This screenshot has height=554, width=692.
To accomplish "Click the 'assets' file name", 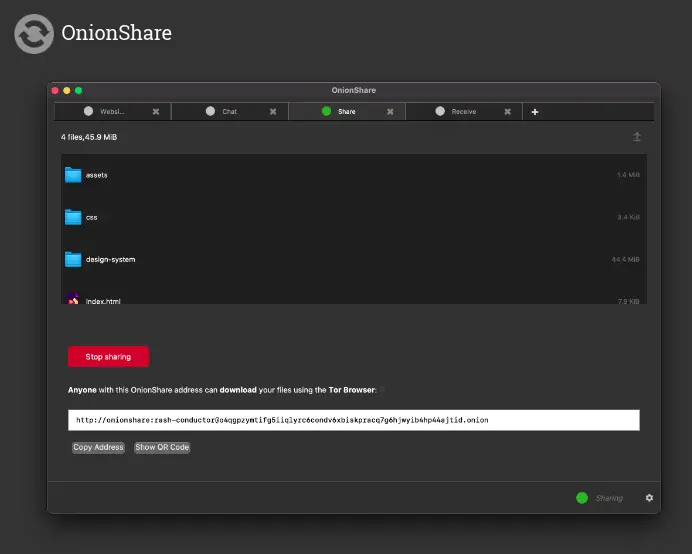I will 97,175.
